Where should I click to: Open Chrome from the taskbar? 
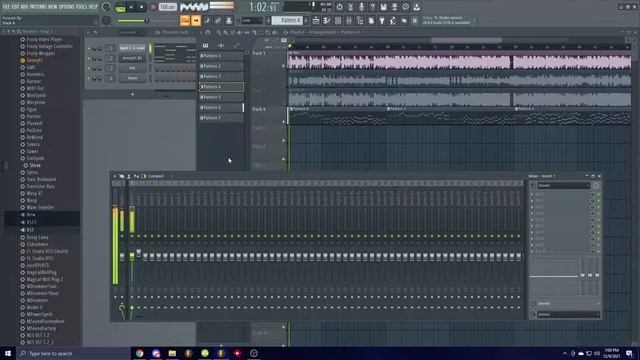click(140, 353)
